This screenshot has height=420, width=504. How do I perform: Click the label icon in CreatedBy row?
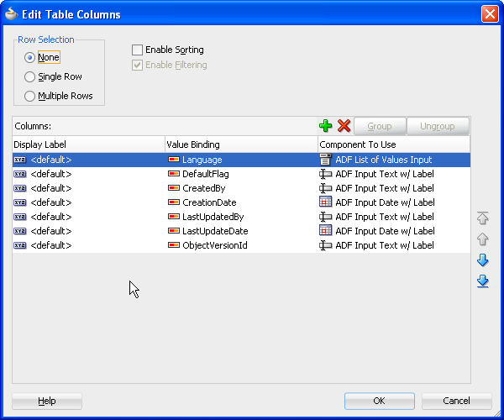coord(20,188)
